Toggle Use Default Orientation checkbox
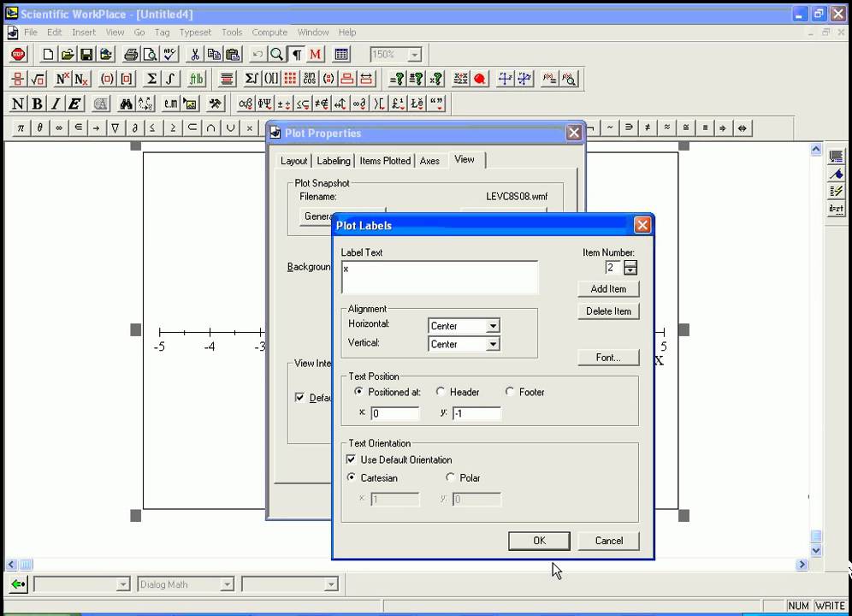 (351, 459)
